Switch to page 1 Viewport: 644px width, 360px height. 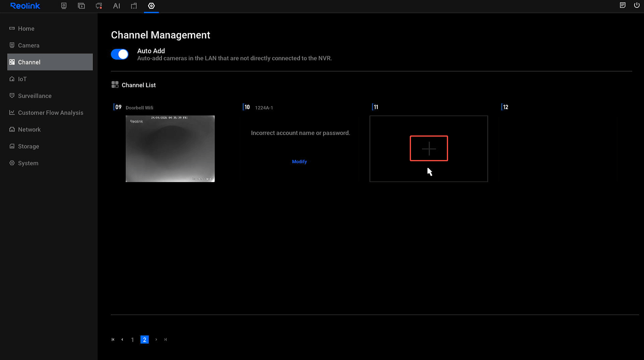pos(133,340)
